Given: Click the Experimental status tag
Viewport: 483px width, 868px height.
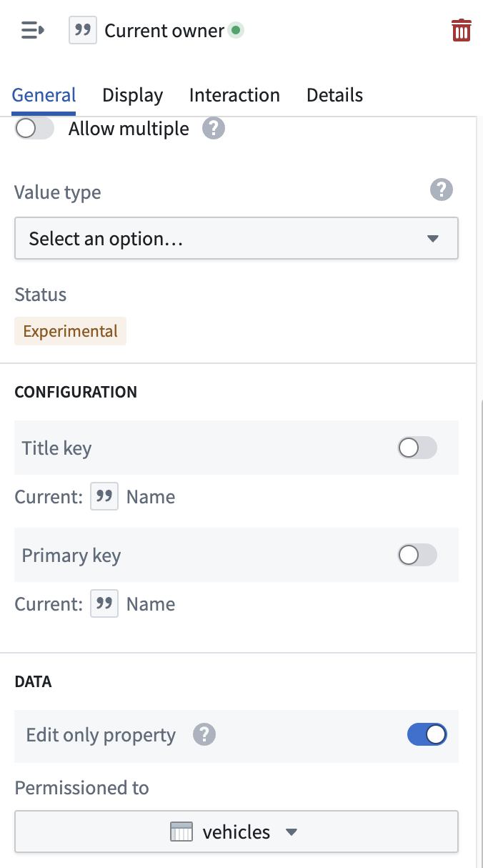Looking at the screenshot, I should pos(71,331).
